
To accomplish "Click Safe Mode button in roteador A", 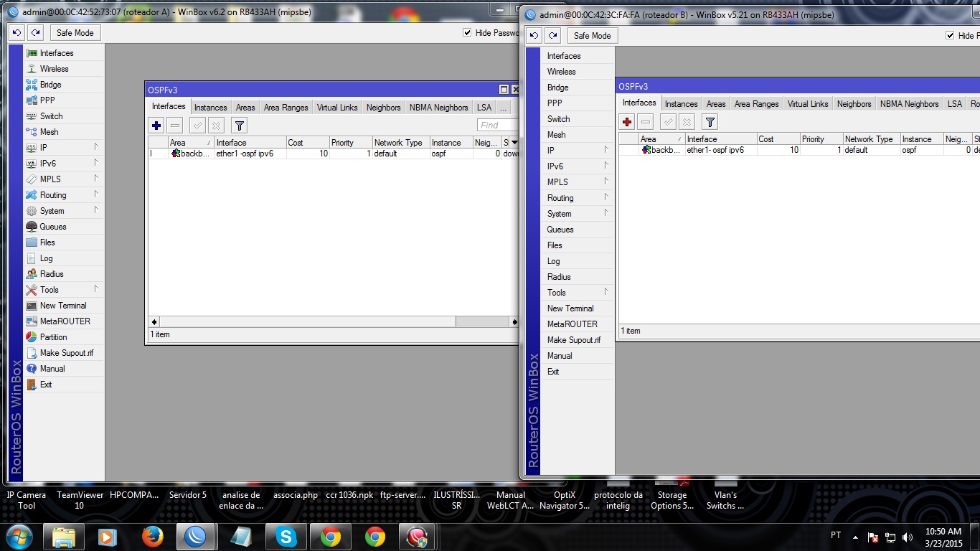I will point(75,33).
